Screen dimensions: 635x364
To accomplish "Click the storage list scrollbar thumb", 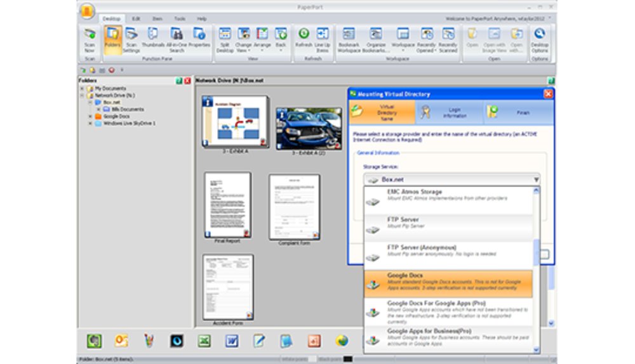I will [537, 252].
